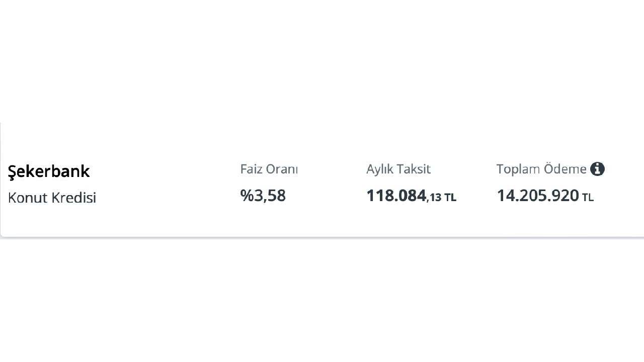Viewport: 644px width, 362px height.
Task: Click the TL suffix after 14.205.920
Action: point(588,198)
